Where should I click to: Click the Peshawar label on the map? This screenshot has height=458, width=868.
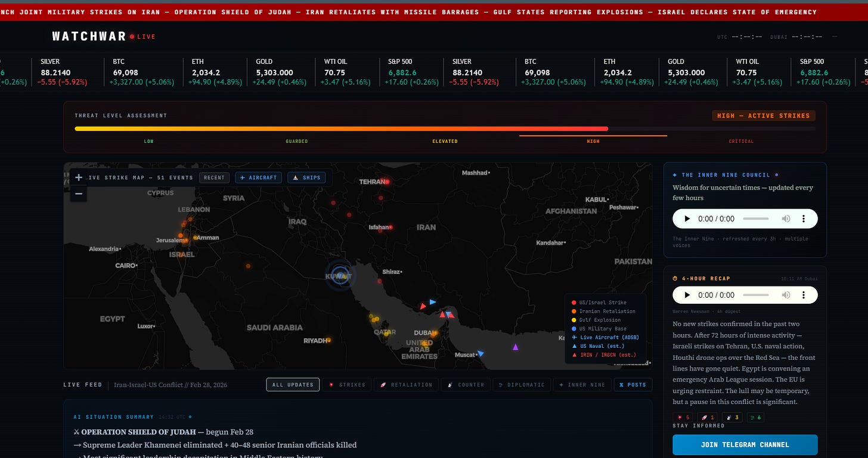(x=623, y=207)
